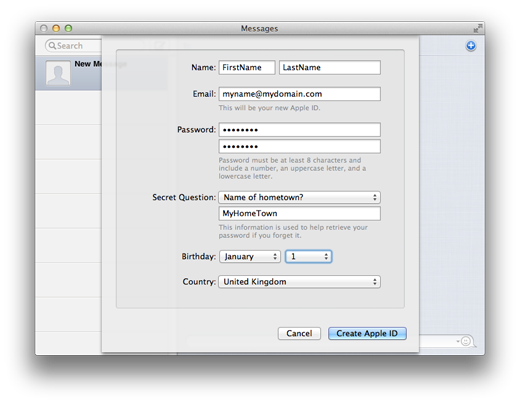Click the grey close window button
Viewport: 520px width, 404px height.
(44, 28)
